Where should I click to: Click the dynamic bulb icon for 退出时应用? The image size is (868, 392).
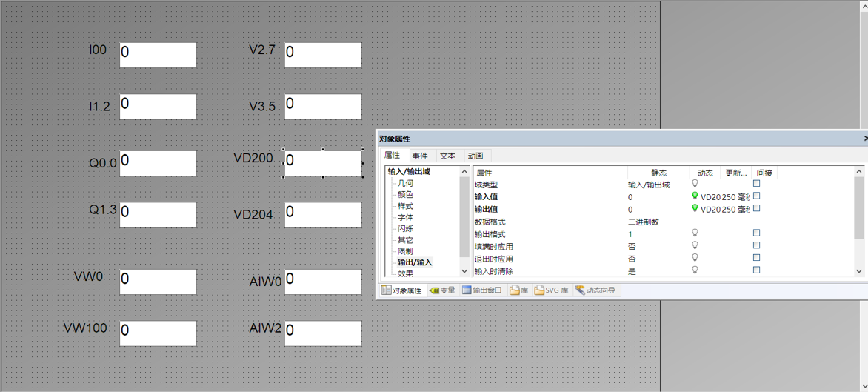(695, 258)
